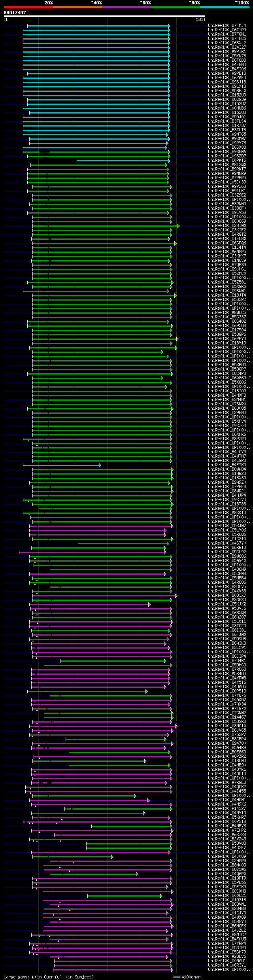The height and width of the screenshot is (980, 253).
Task: Click the cyan alignment bar for UniRef100_Q152U9
Action: [96, 95]
